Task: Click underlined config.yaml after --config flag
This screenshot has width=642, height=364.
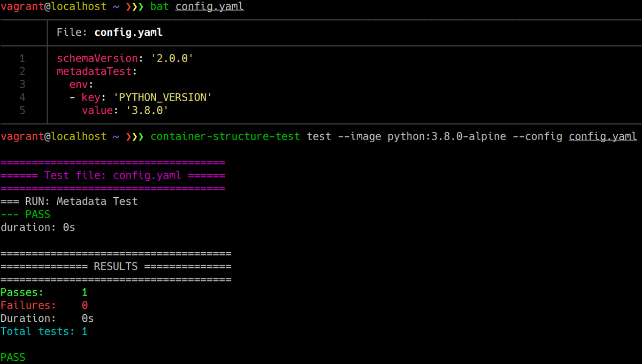Action: (603, 136)
